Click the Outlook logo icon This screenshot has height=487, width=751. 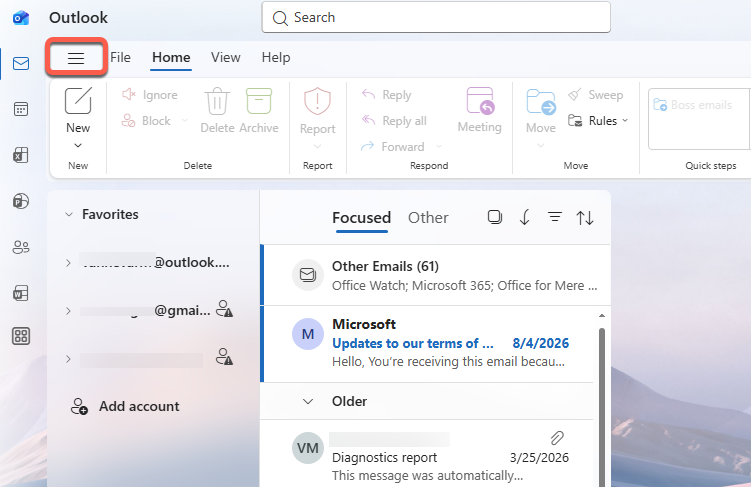pyautogui.click(x=21, y=18)
